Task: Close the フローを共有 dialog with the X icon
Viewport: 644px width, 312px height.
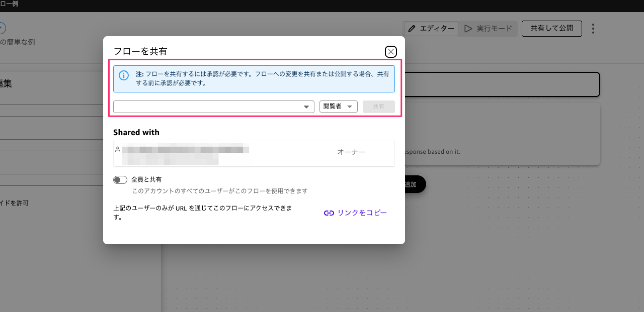Action: [x=391, y=51]
